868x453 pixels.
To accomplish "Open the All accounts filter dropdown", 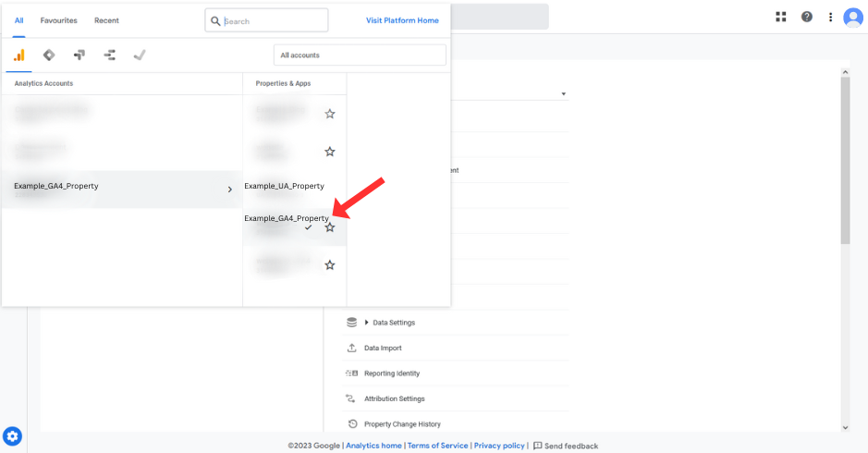I will coord(360,55).
